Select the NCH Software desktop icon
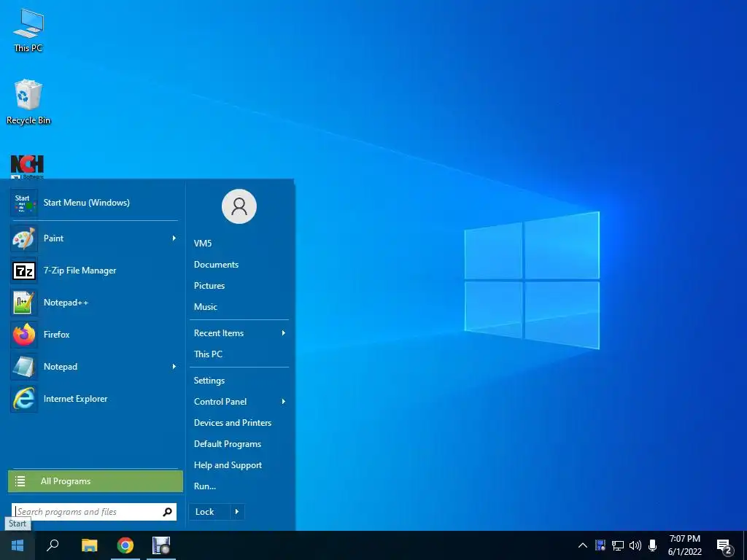The image size is (747, 560). tap(27, 167)
